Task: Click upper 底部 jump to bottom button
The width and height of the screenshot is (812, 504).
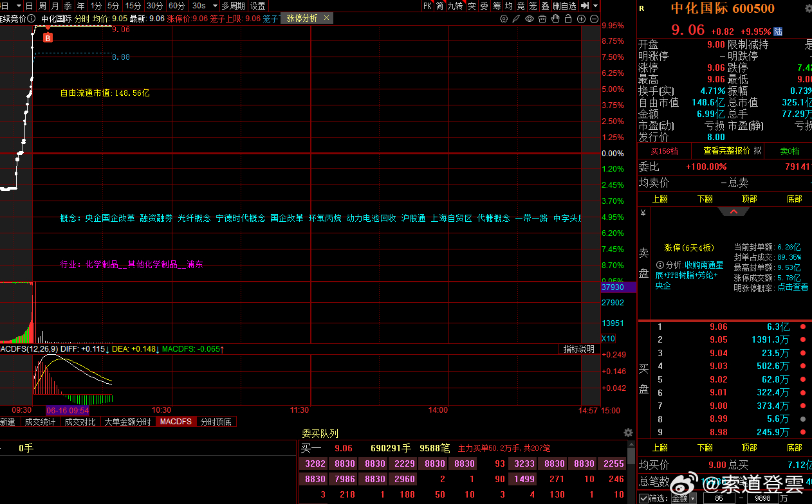Action: click(794, 199)
